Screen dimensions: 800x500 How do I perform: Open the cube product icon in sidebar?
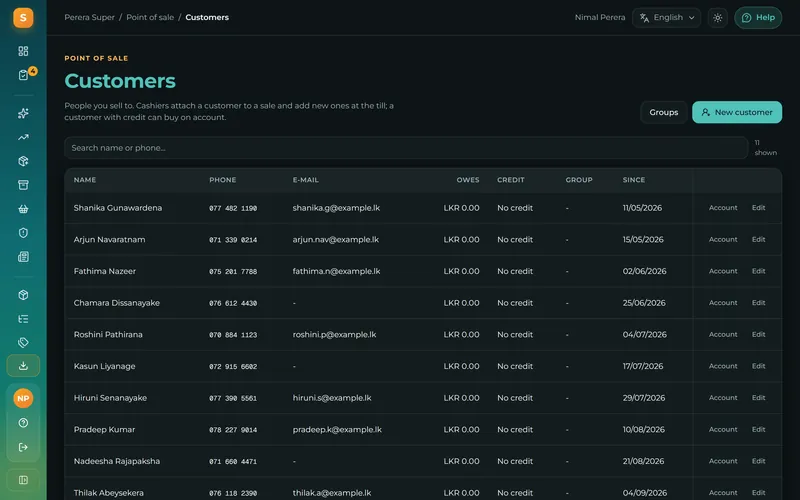click(x=23, y=295)
